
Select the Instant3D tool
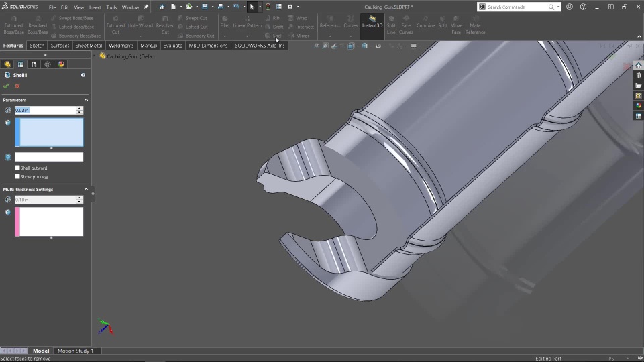point(372,22)
